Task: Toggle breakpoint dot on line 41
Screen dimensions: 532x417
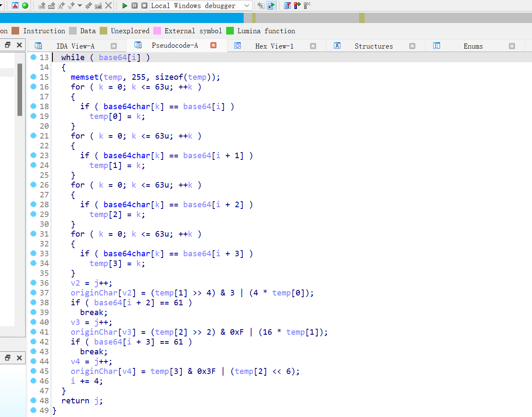Action: (33, 332)
